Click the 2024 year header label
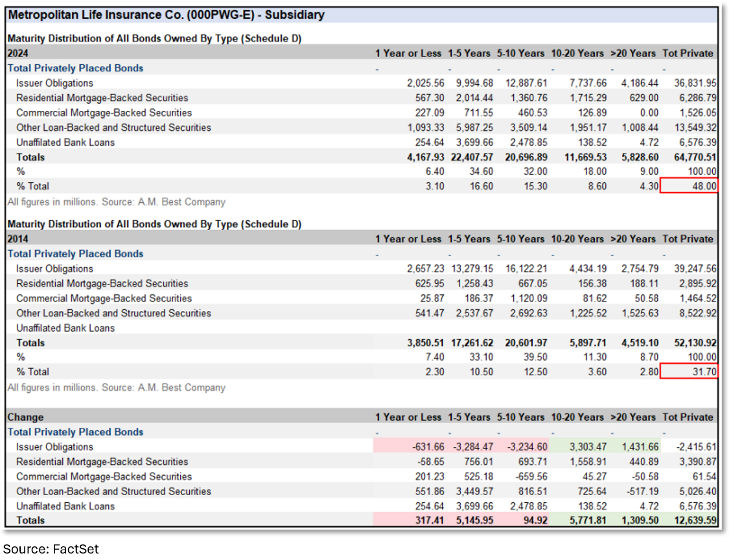Screen dimensions: 731x560 [x=18, y=53]
